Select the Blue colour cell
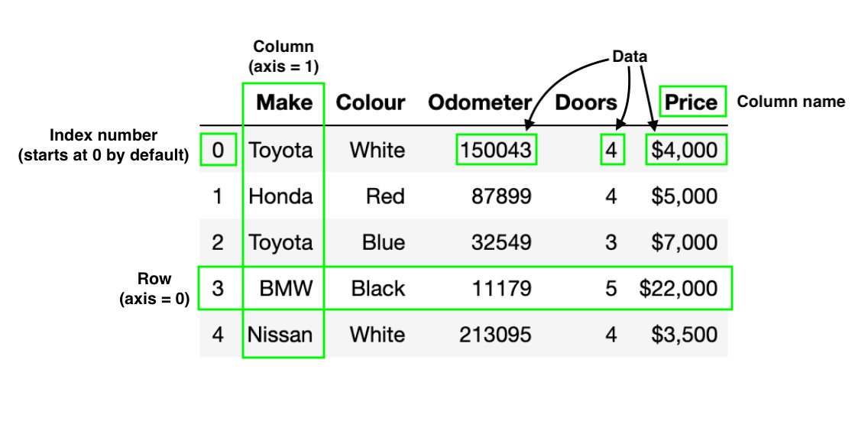868x421 pixels. pos(384,243)
